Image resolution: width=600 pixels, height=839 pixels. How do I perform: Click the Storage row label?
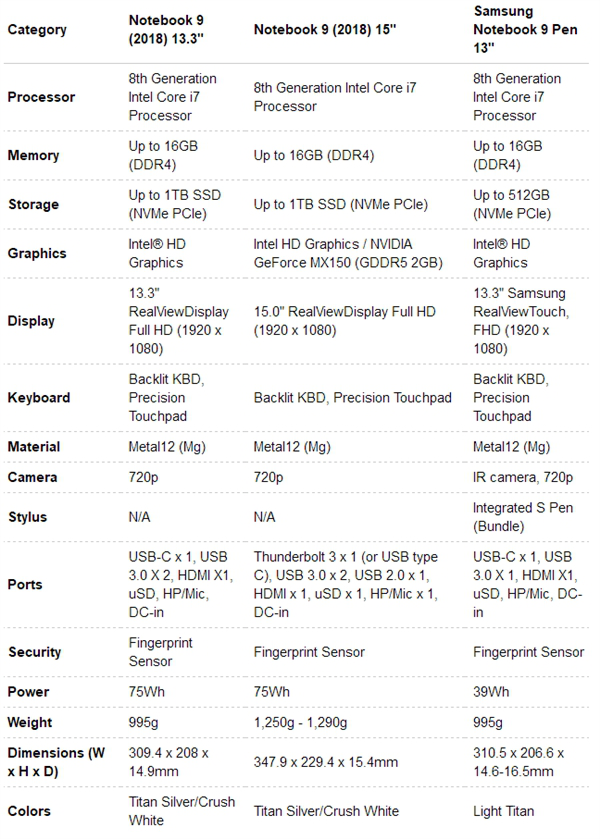[33, 204]
